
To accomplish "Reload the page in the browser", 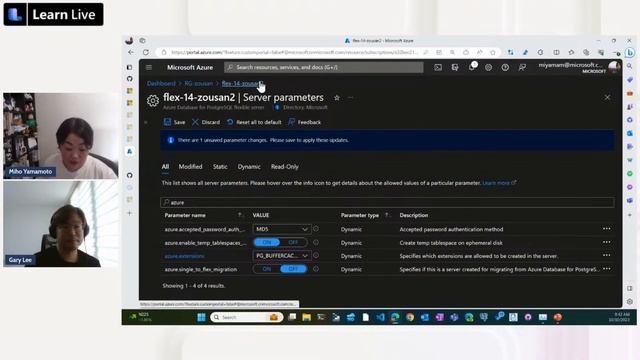I will point(146,52).
